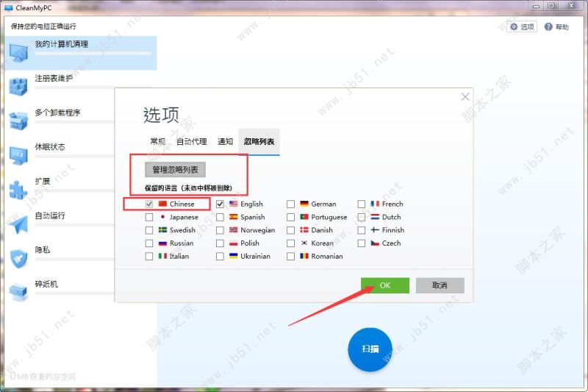Check the Danish language checkbox
588x392 pixels.
point(290,230)
